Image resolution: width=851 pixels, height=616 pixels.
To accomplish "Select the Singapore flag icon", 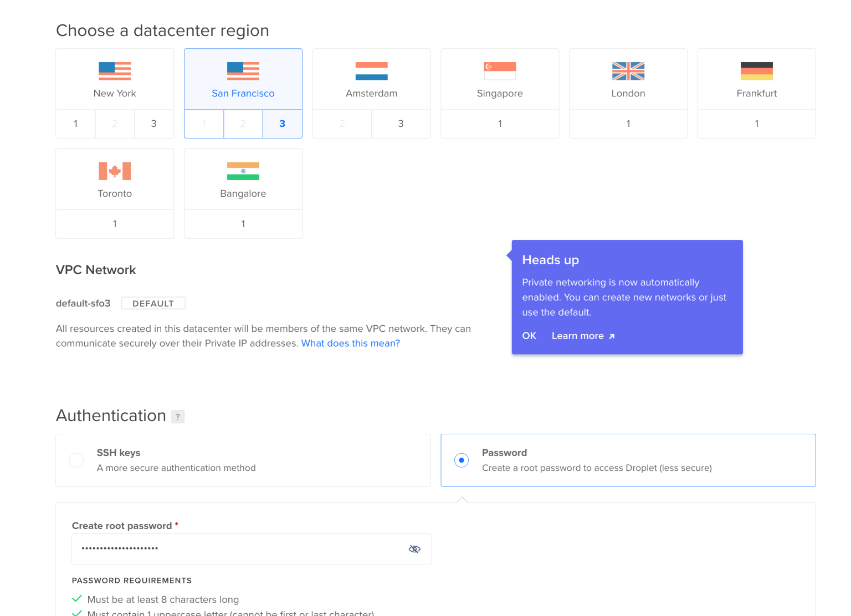I will pyautogui.click(x=500, y=71).
